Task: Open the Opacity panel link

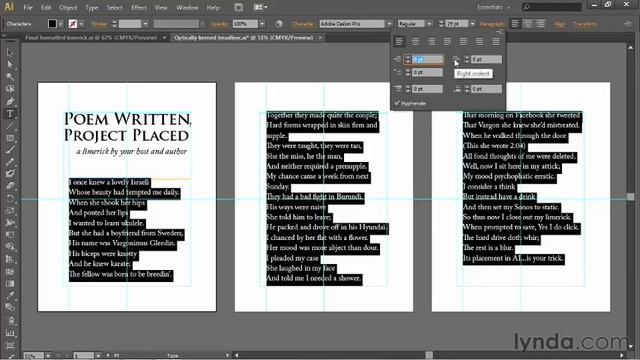Action: [x=219, y=24]
